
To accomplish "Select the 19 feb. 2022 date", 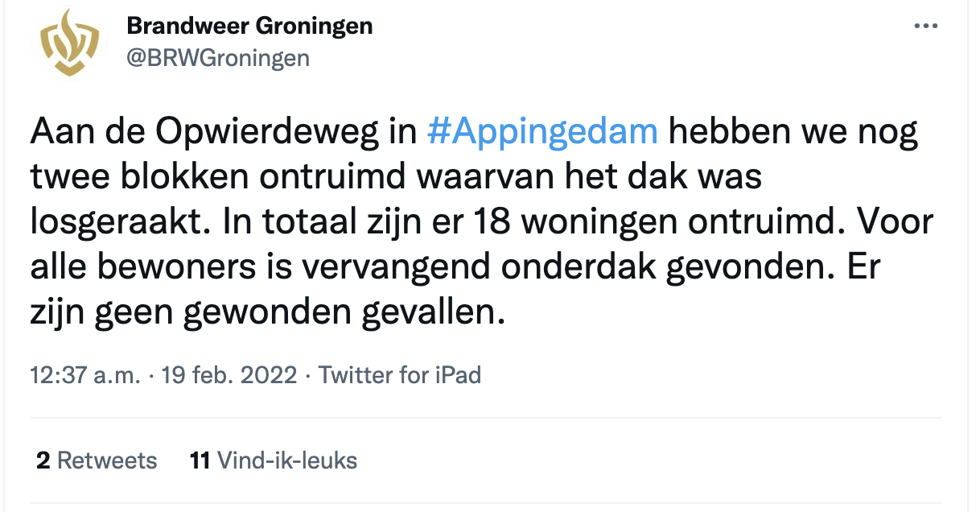I will (x=229, y=375).
